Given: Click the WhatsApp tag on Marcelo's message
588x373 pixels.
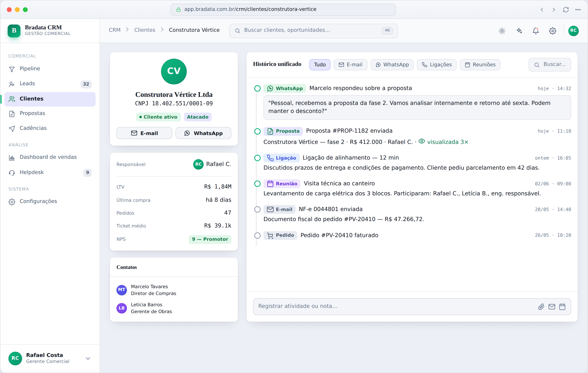Looking at the screenshot, I should 285,88.
